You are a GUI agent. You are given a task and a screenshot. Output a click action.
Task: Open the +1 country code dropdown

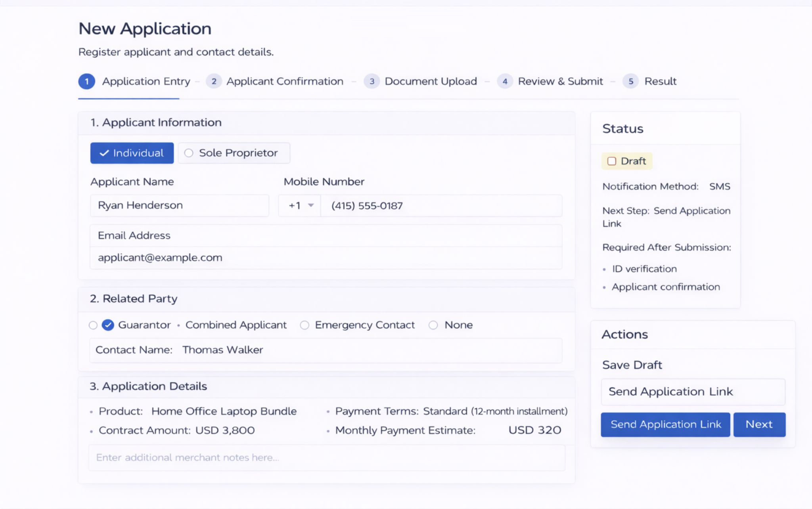point(299,206)
